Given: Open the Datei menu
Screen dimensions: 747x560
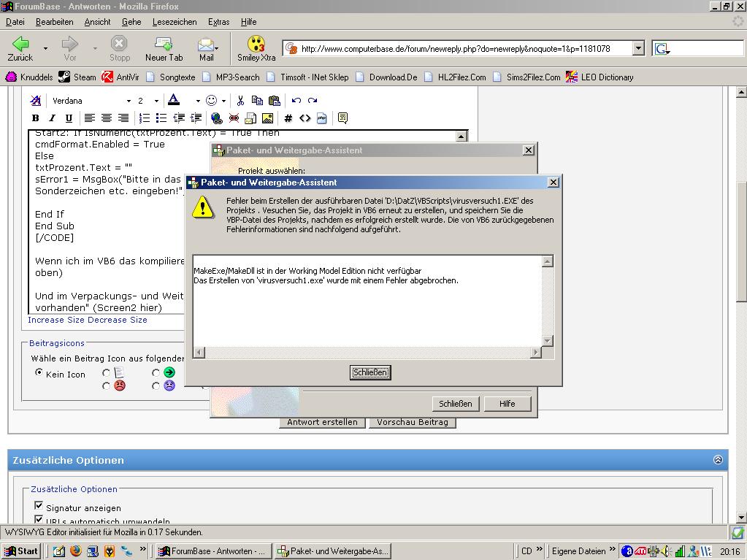Looking at the screenshot, I should coord(15,22).
